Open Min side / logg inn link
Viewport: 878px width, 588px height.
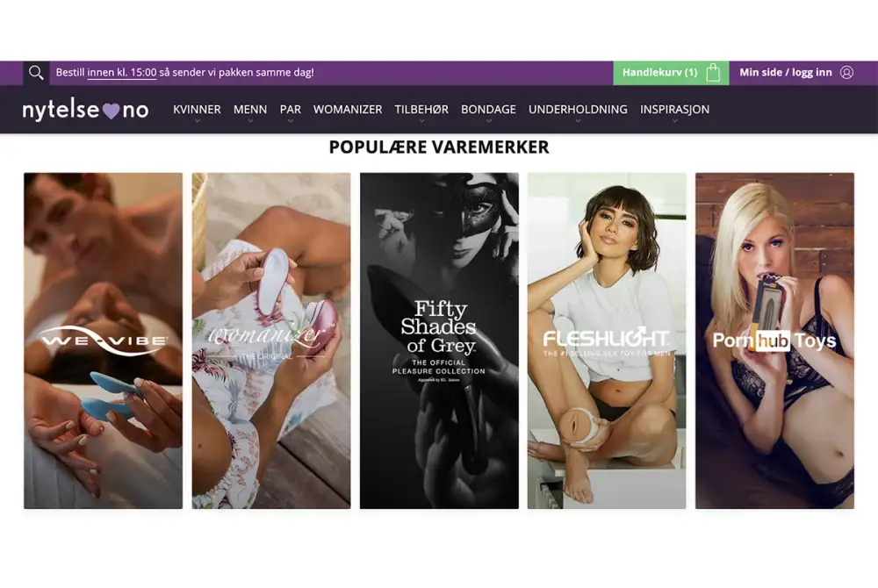786,73
